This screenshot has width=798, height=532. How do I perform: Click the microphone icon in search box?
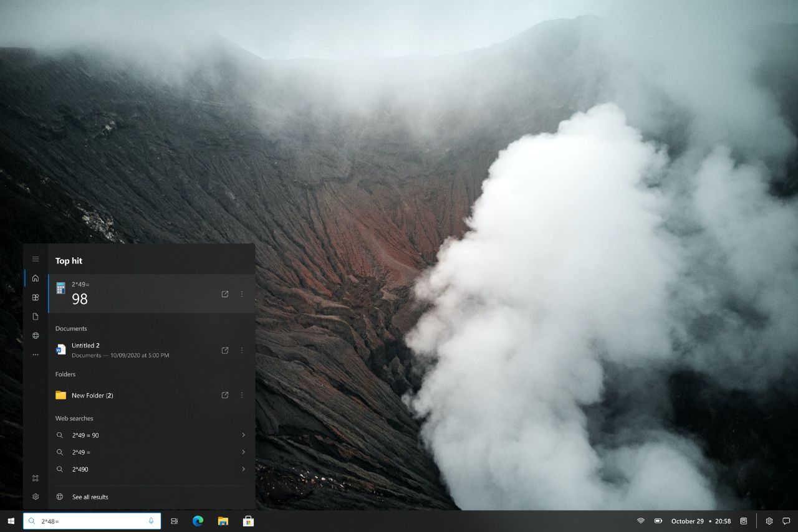[151, 521]
